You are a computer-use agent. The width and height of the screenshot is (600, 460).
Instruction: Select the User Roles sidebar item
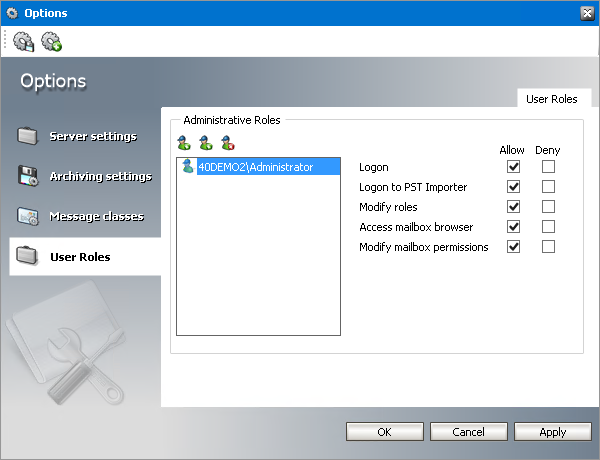click(x=80, y=257)
